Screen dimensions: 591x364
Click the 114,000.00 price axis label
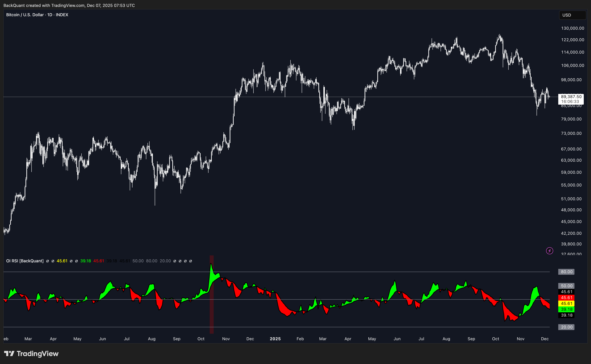coord(572,52)
